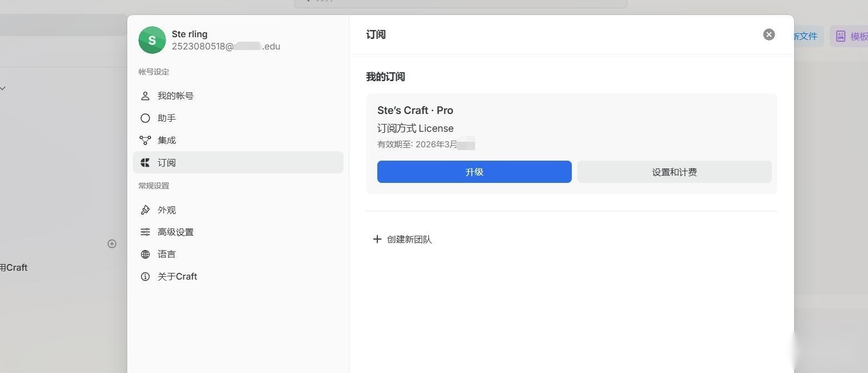The width and height of the screenshot is (868, 373).
Task: Close the 订阅 settings dialog
Action: [x=769, y=34]
